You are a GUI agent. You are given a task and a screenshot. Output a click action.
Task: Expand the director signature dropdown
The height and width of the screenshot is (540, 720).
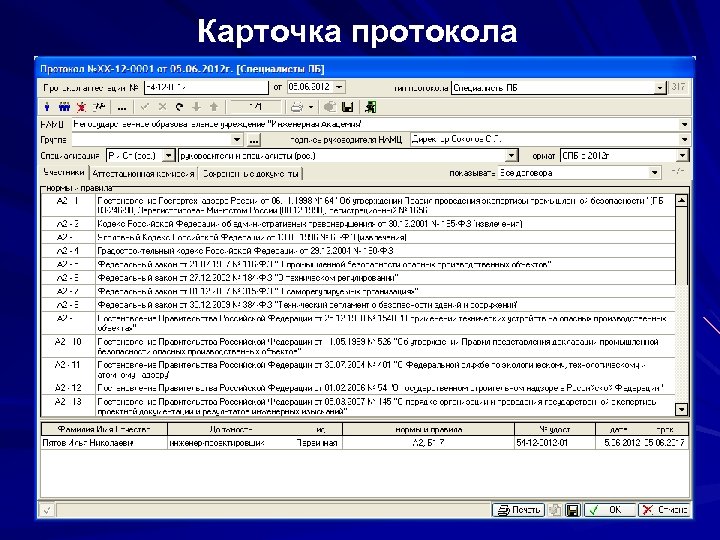click(x=684, y=139)
